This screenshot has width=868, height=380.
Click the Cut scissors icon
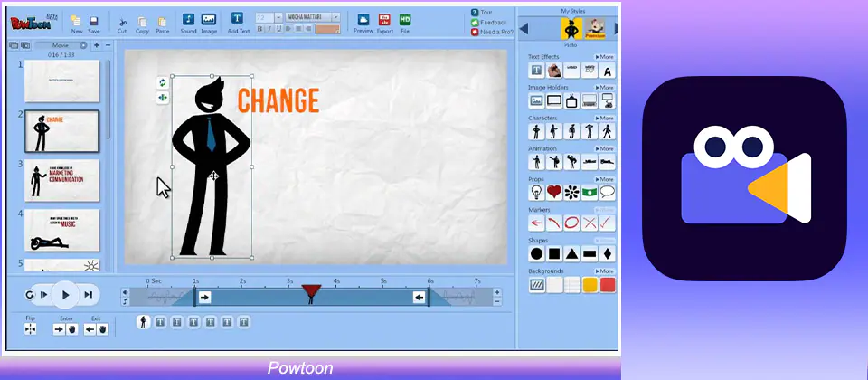pos(122,22)
